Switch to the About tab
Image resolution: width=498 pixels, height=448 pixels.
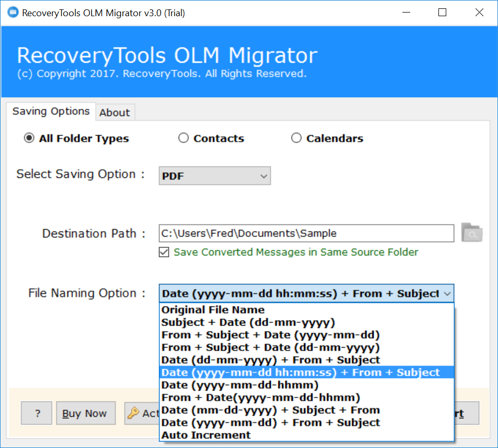115,112
